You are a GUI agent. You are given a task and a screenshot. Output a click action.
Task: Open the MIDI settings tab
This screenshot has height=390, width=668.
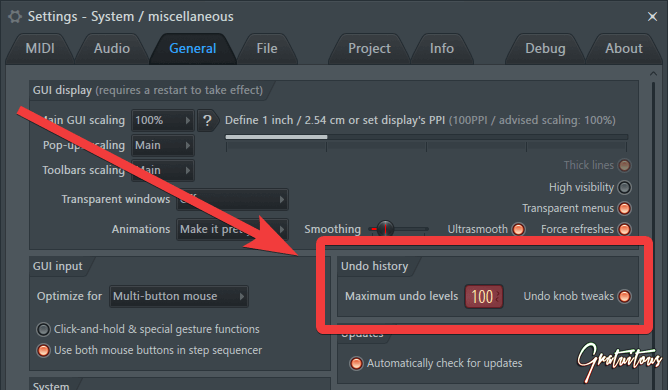coord(40,49)
